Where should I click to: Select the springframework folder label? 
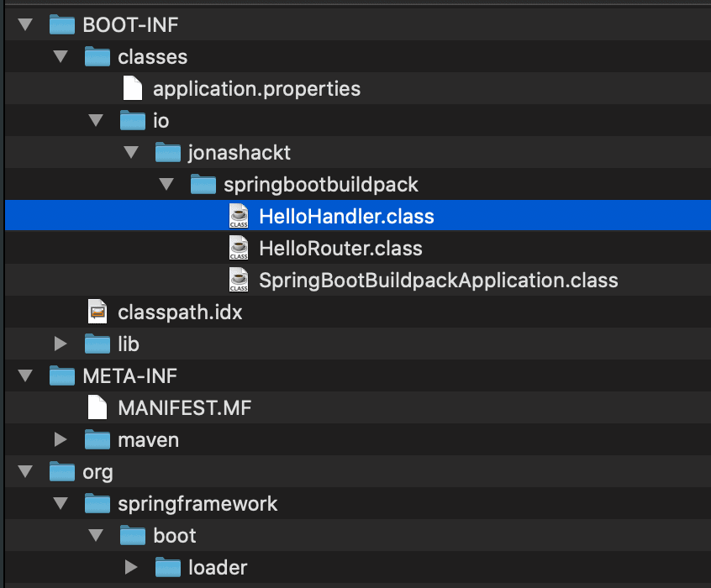pos(197,504)
